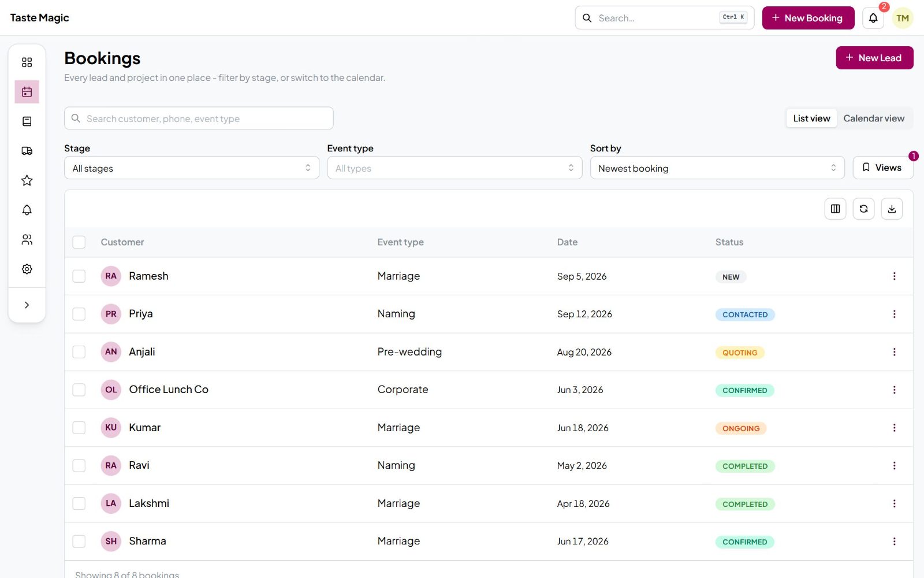Check the box for Sharma's booking
The width and height of the screenshot is (924, 578).
pos(79,541)
